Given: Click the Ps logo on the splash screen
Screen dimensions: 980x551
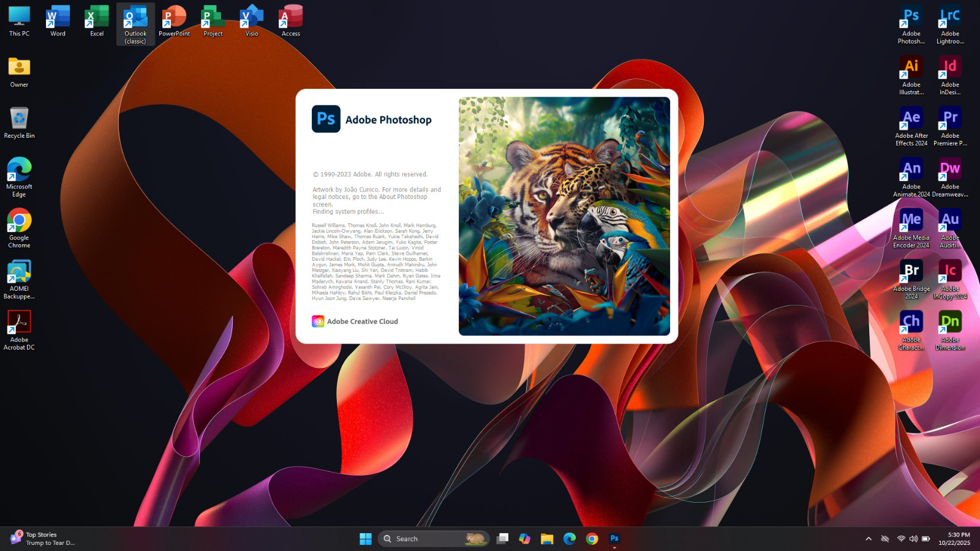Looking at the screenshot, I should tap(326, 119).
